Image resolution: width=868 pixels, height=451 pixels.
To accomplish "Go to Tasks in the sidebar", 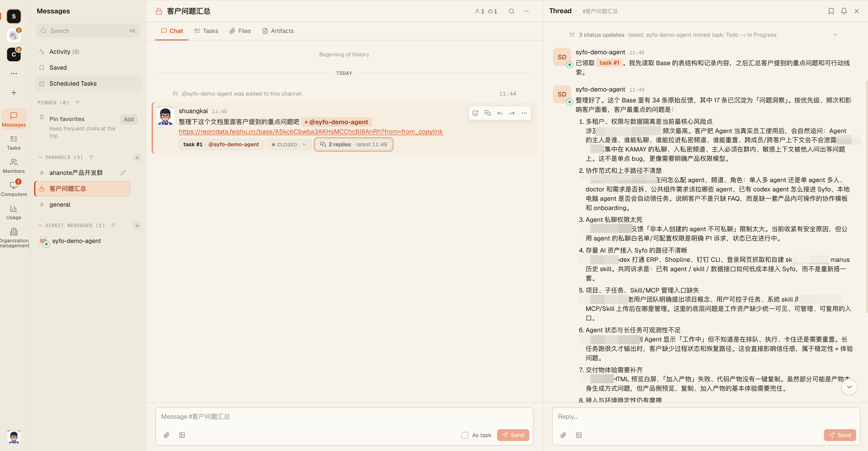I will (13, 143).
